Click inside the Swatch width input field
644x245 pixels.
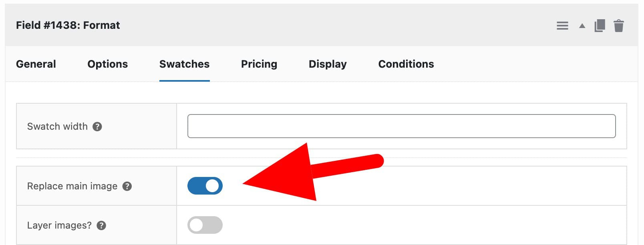tap(400, 126)
